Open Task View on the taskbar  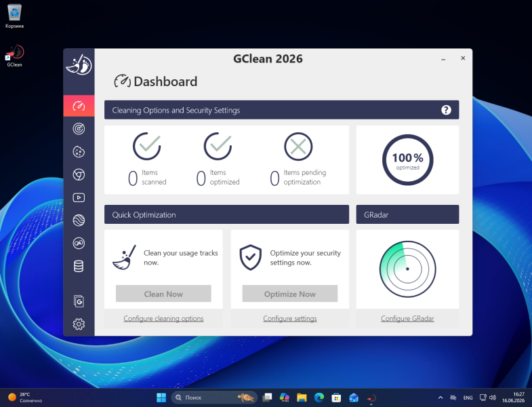click(x=268, y=397)
